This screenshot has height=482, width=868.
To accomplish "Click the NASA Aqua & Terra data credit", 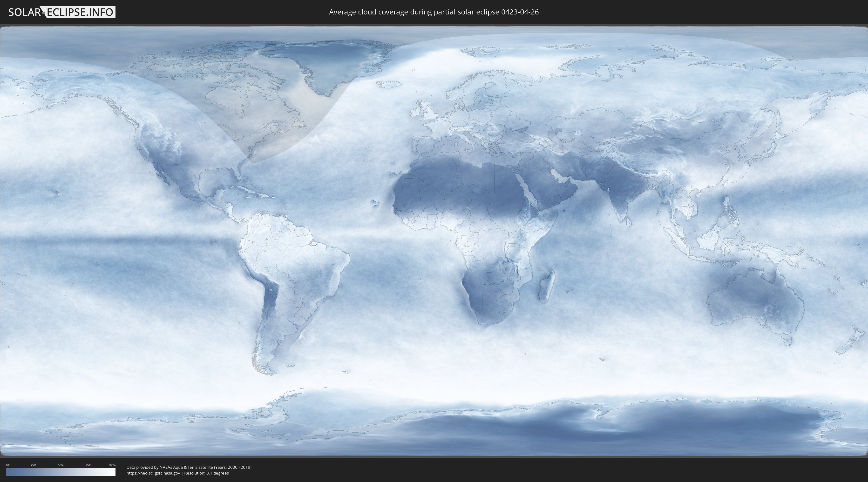I will (189, 467).
